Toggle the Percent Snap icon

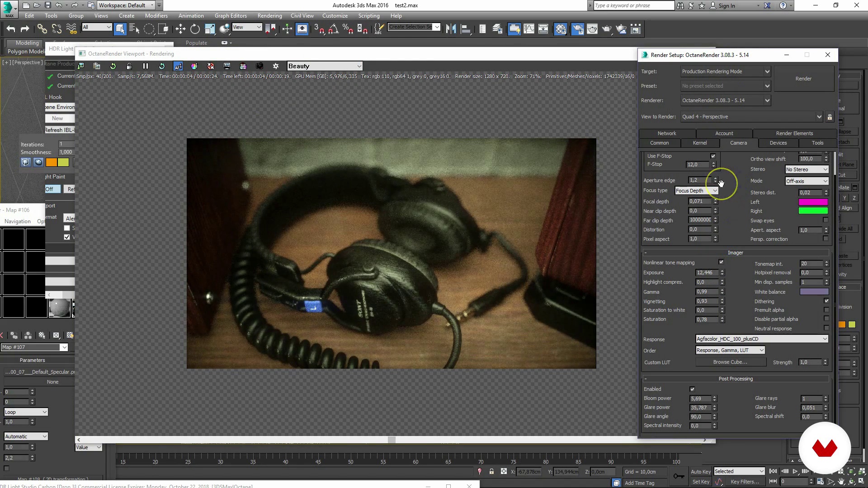pos(348,29)
